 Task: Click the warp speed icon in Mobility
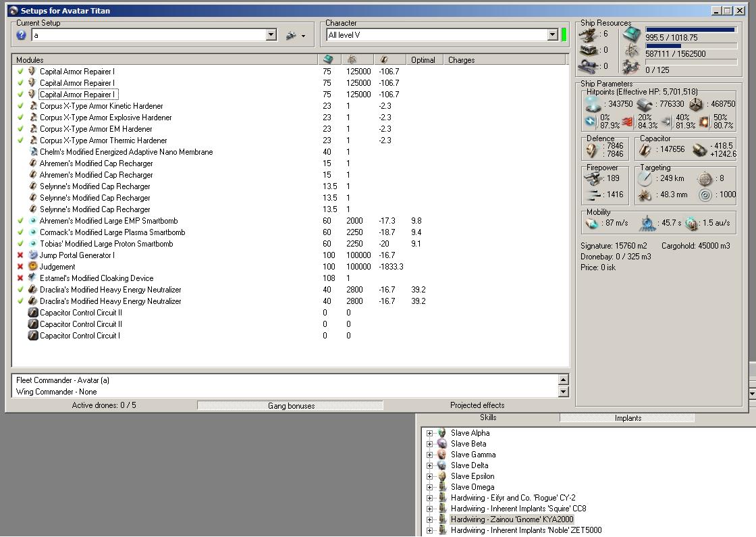(x=691, y=223)
